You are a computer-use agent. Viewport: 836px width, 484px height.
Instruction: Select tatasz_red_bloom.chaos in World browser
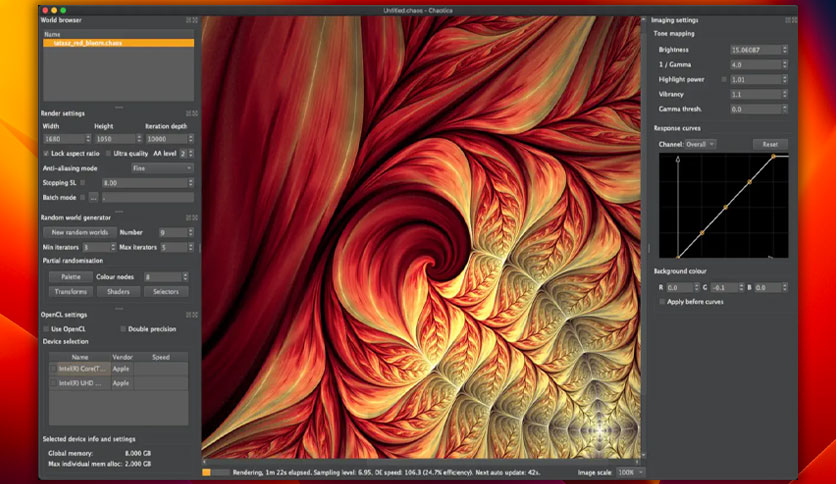(x=118, y=43)
